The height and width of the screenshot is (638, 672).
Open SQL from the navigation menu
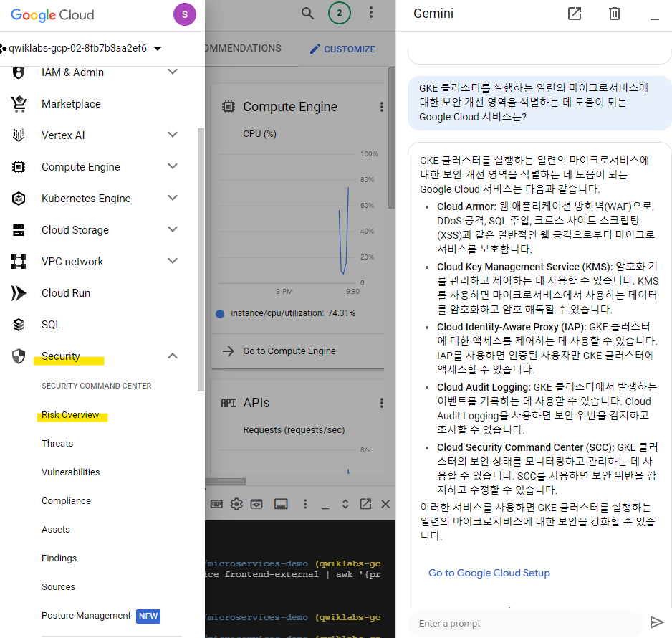coord(52,325)
